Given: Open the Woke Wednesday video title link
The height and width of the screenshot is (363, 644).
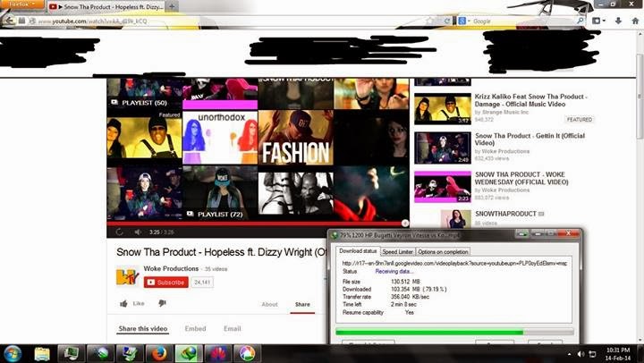Looking at the screenshot, I should (521, 178).
